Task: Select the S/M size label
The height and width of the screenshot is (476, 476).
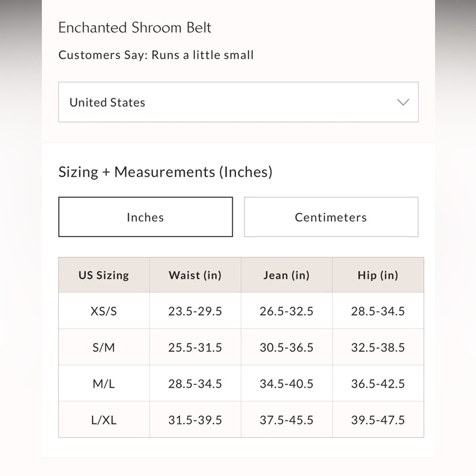Action: [104, 347]
